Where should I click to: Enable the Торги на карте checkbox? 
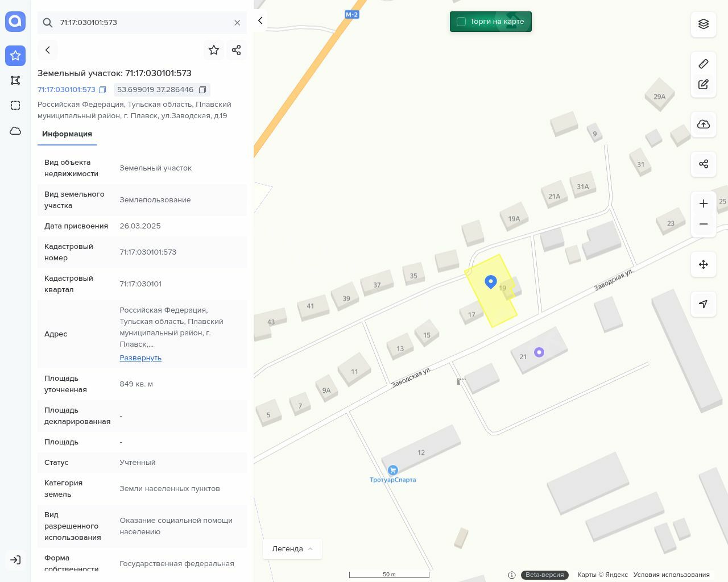tap(461, 22)
